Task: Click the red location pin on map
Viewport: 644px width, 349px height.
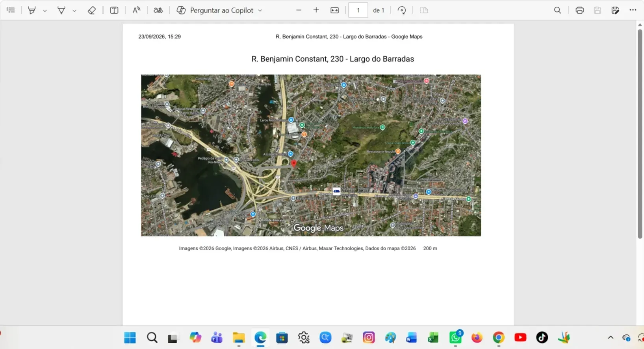Action: tap(293, 163)
